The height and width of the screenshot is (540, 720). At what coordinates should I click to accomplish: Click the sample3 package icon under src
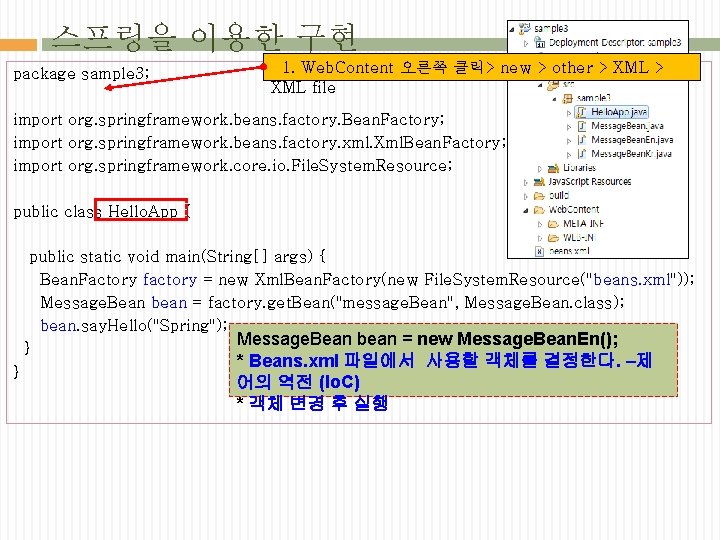[568, 98]
